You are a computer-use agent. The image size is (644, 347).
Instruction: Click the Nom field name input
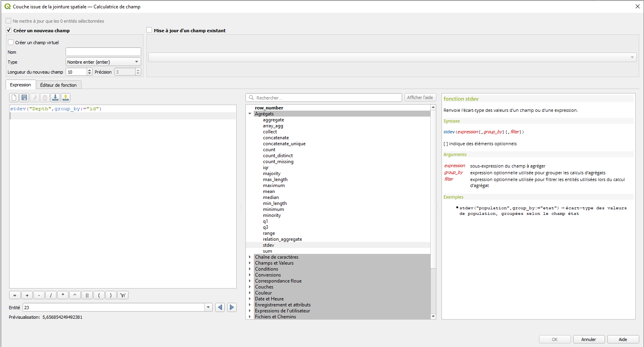pyautogui.click(x=103, y=52)
